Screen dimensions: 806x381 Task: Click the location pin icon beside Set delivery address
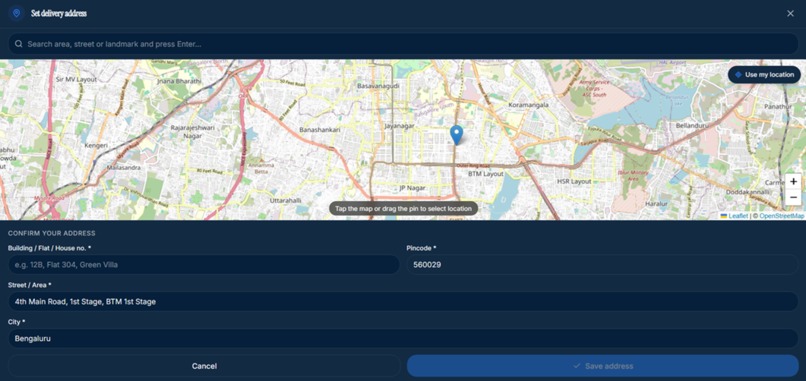16,13
